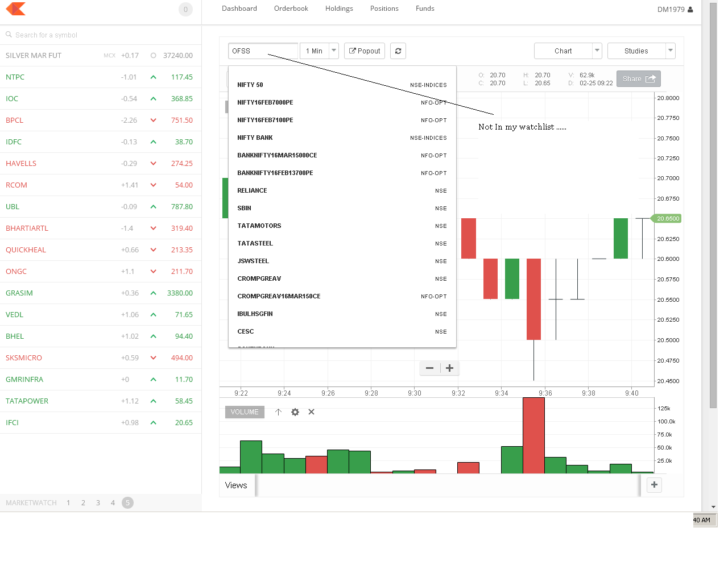Select BHARTIARTL in the marketwatch list

(101, 228)
